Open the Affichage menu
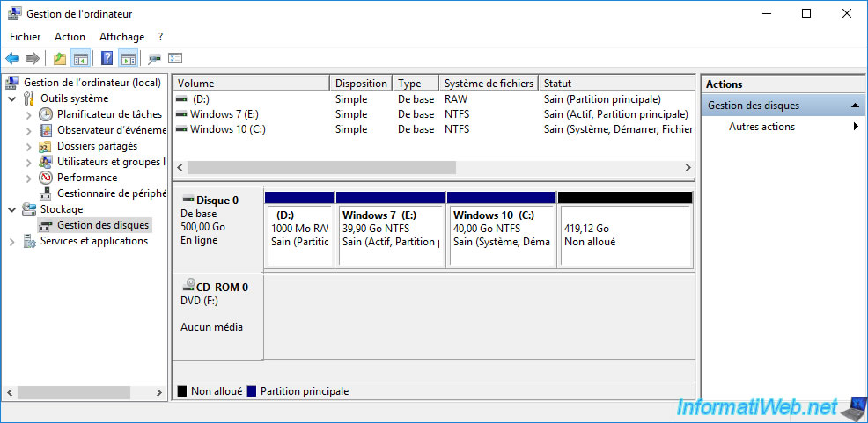The height and width of the screenshot is (423, 868). pos(121,37)
